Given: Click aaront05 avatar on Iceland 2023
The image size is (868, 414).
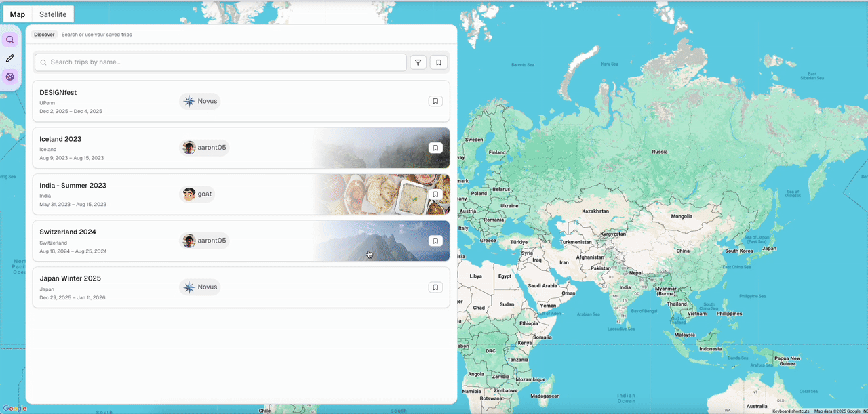Looking at the screenshot, I should click(x=189, y=148).
